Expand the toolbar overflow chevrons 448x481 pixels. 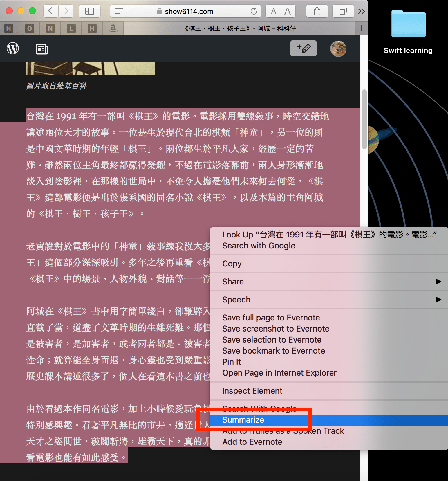[361, 11]
